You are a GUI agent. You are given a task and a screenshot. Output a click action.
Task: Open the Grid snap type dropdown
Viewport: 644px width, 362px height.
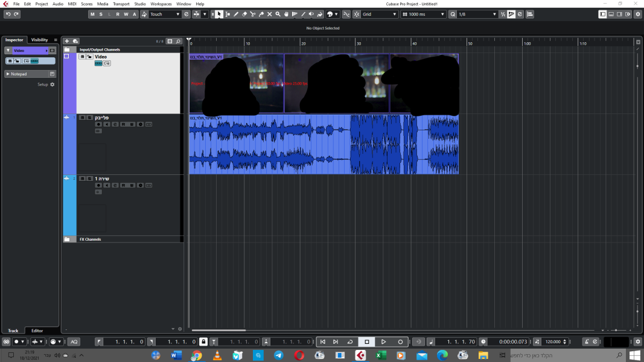(378, 14)
